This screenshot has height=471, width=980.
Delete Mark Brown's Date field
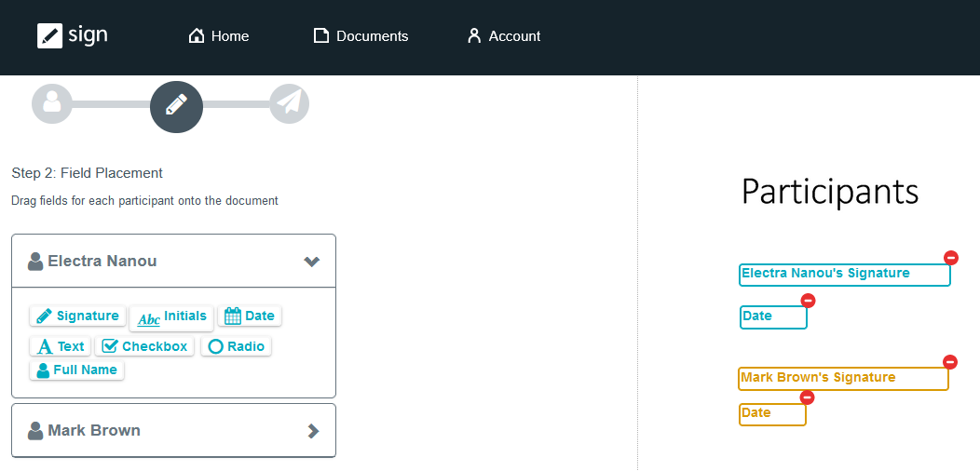click(x=807, y=397)
